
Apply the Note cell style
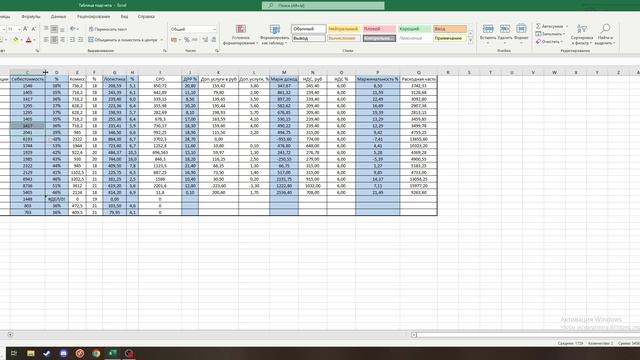(450, 38)
